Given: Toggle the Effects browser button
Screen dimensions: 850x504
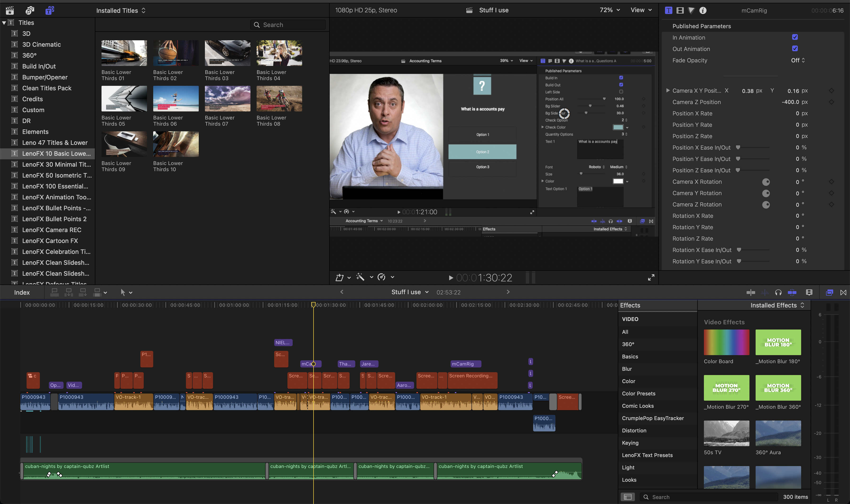Looking at the screenshot, I should pos(829,292).
